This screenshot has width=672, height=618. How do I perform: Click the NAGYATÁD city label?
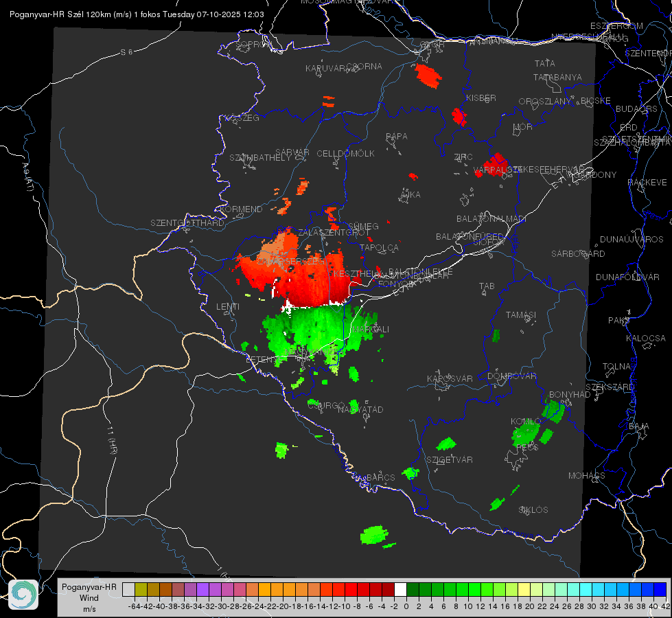coord(360,409)
